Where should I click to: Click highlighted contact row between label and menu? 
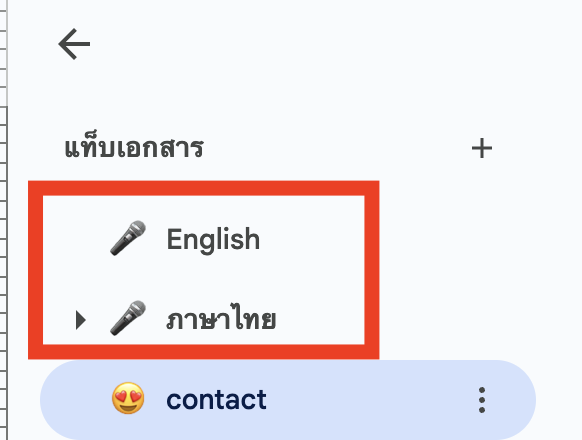371,400
